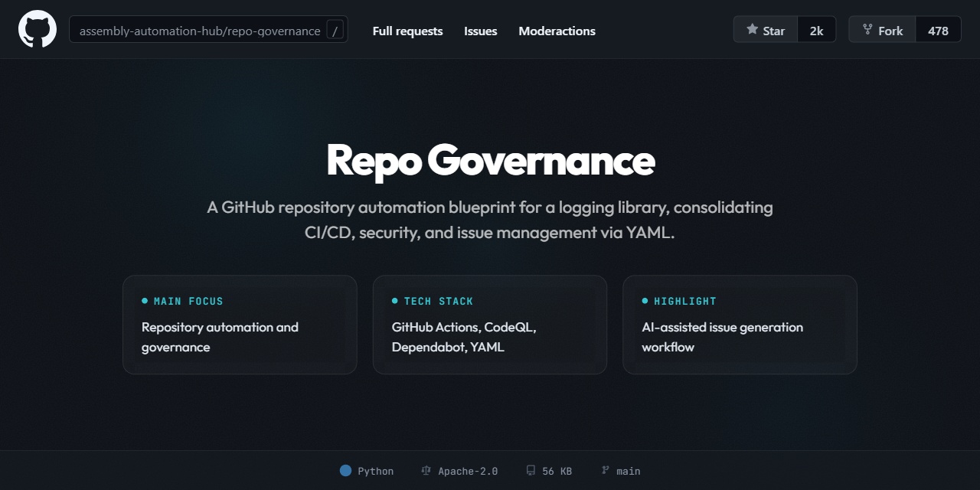Click the teal dot on the MAIN FOCUS card
Screen dimensions: 980x490
[145, 301]
